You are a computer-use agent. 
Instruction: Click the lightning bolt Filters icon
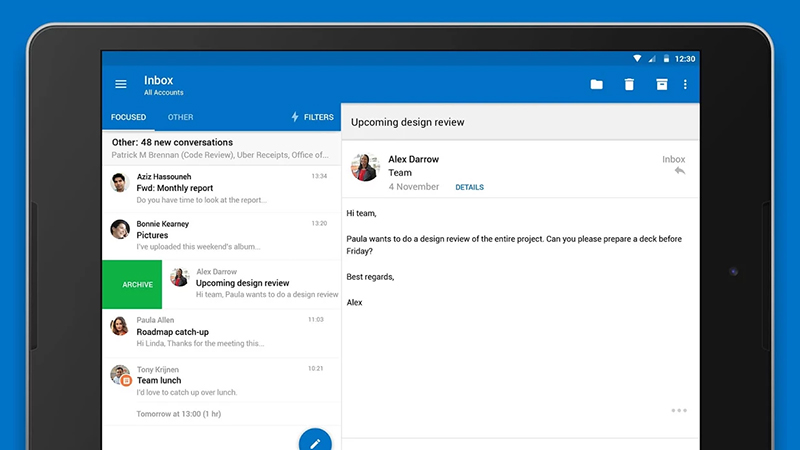(295, 117)
